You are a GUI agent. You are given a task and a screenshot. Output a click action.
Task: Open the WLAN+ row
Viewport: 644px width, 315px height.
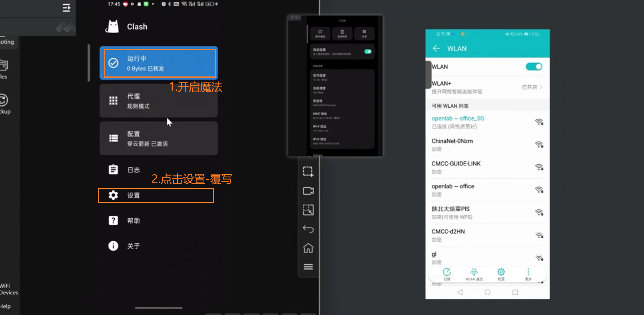click(487, 87)
